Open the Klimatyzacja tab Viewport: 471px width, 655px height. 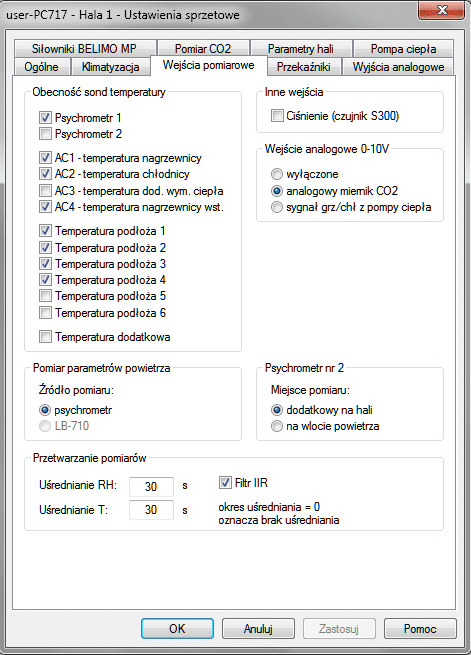(111, 67)
